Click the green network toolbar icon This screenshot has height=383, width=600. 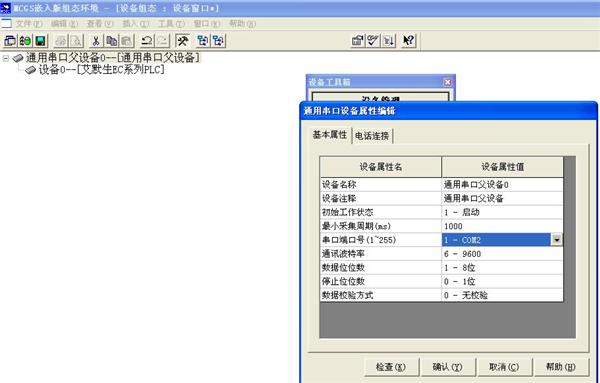pyautogui.click(x=25, y=41)
